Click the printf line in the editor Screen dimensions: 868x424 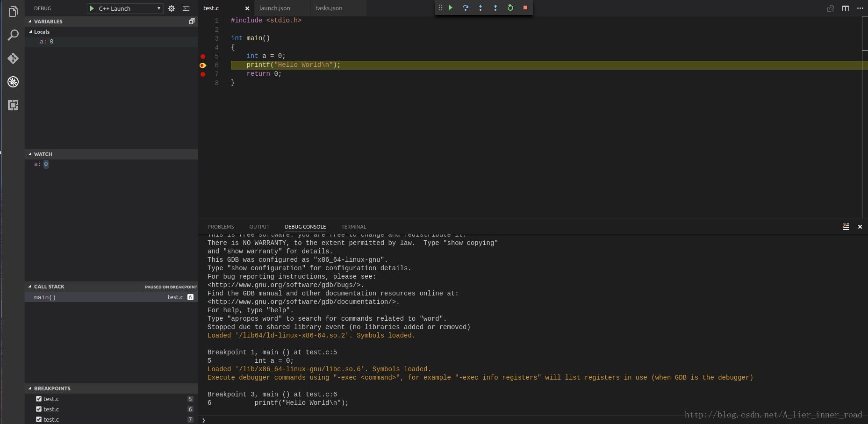tap(294, 65)
